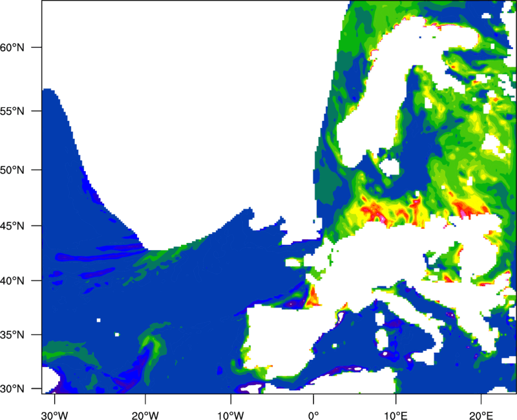Click the 10°E longitude label
Image resolution: width=517 pixels, height=420 pixels.
(396, 415)
